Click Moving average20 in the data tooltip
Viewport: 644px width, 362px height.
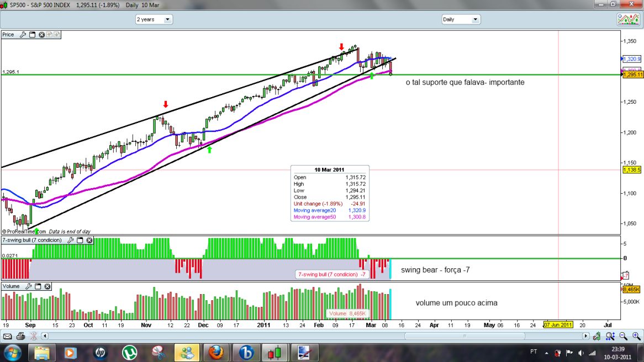(315, 211)
